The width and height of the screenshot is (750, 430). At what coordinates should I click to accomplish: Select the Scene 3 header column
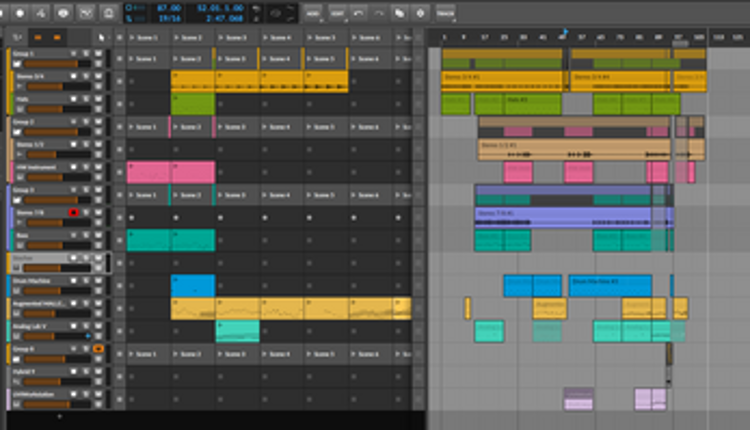(x=236, y=37)
